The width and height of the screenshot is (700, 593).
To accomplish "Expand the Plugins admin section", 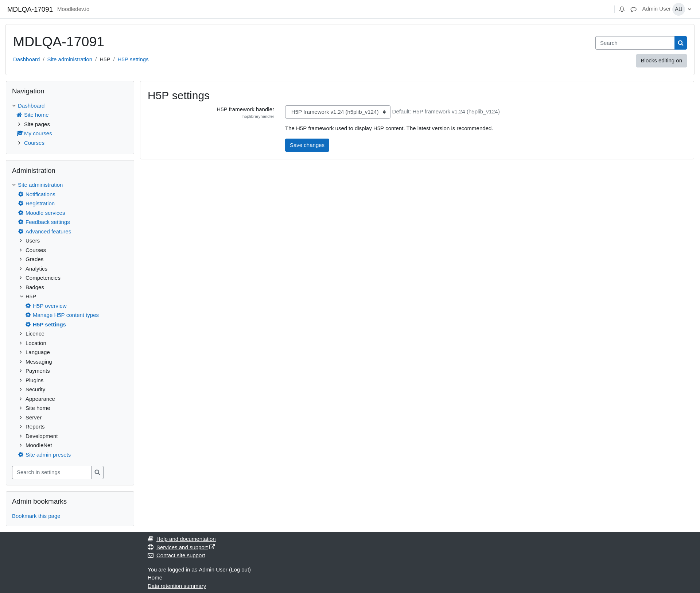I will 21,380.
